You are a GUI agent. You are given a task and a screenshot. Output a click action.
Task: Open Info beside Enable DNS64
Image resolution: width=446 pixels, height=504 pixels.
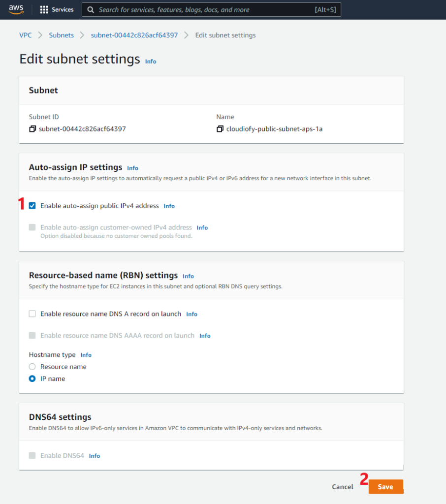[x=94, y=455]
